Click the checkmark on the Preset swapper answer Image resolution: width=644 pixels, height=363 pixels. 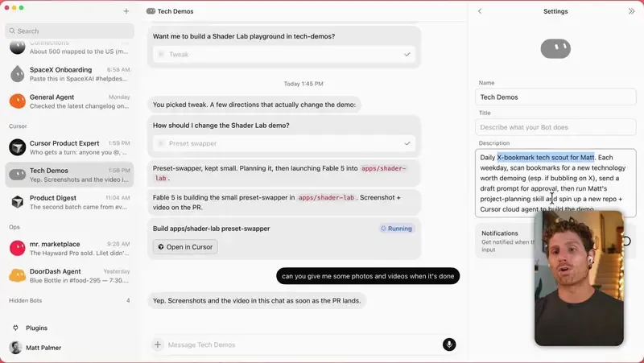[x=407, y=143]
